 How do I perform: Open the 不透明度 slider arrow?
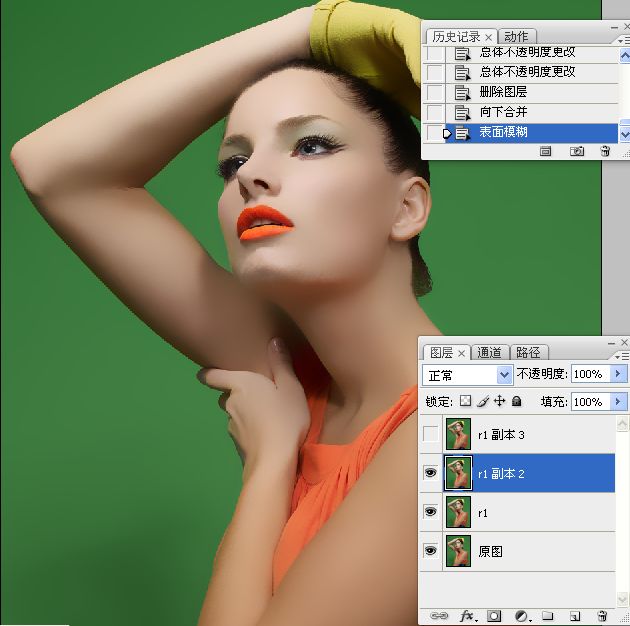click(x=618, y=374)
